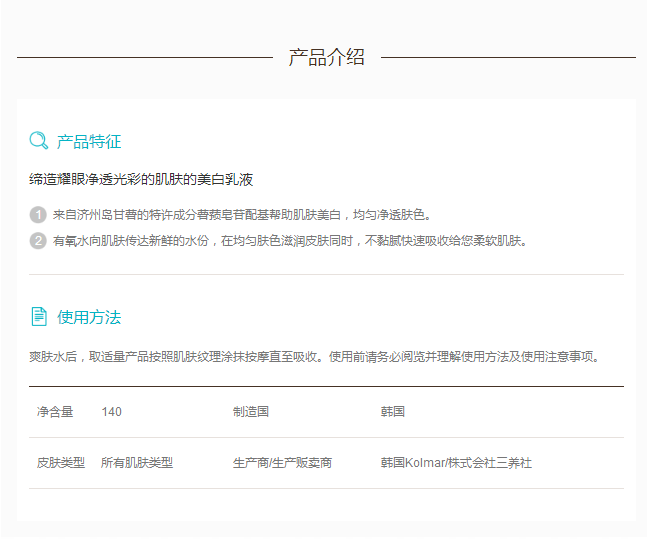
Task: Click the 140 net content value
Action: pos(111,411)
